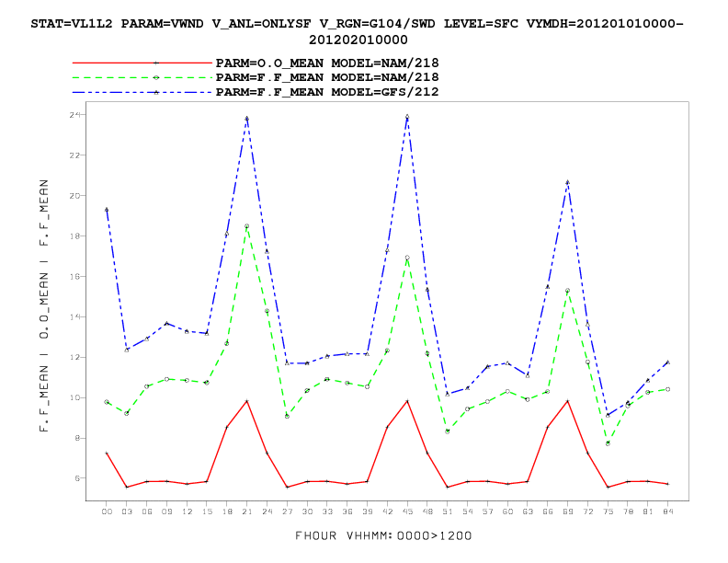This screenshot has width=728, height=563.
Task: Click y-axis tick label 20
Action: coord(74,196)
